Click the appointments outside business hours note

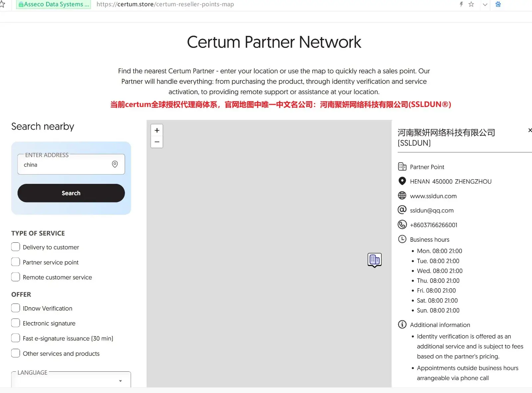(467, 373)
